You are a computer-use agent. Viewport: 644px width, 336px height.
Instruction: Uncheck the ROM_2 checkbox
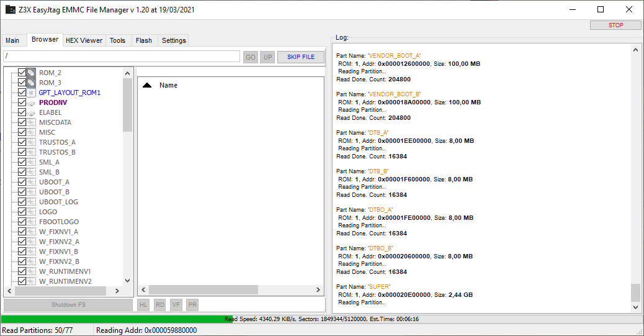tap(22, 73)
